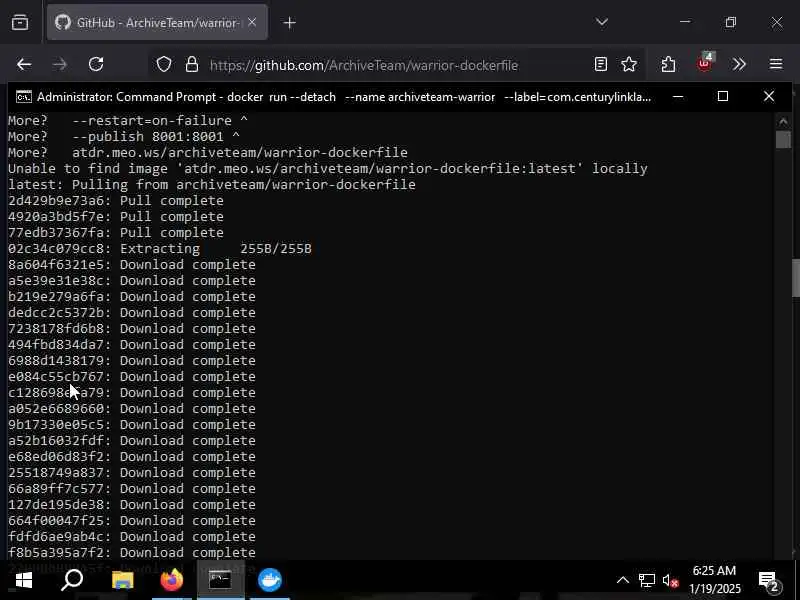The image size is (800, 600).
Task: Click layer '25518749a837: Download complete'
Action: [132, 472]
